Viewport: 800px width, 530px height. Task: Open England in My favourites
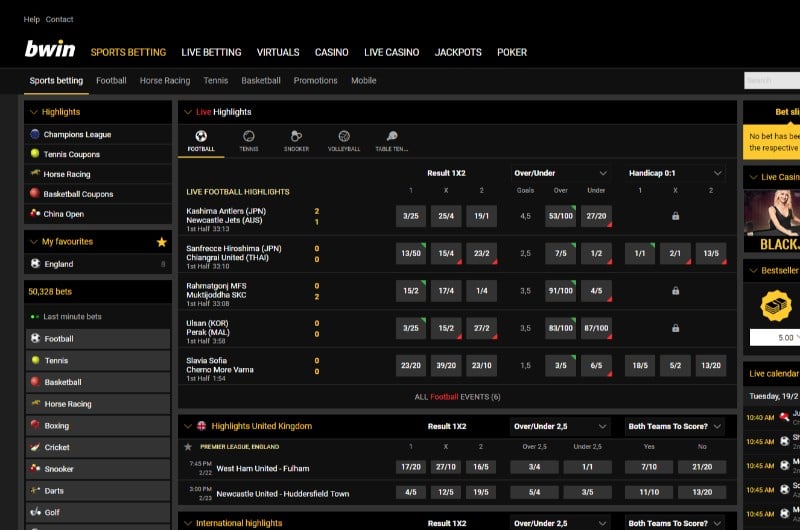coord(97,264)
